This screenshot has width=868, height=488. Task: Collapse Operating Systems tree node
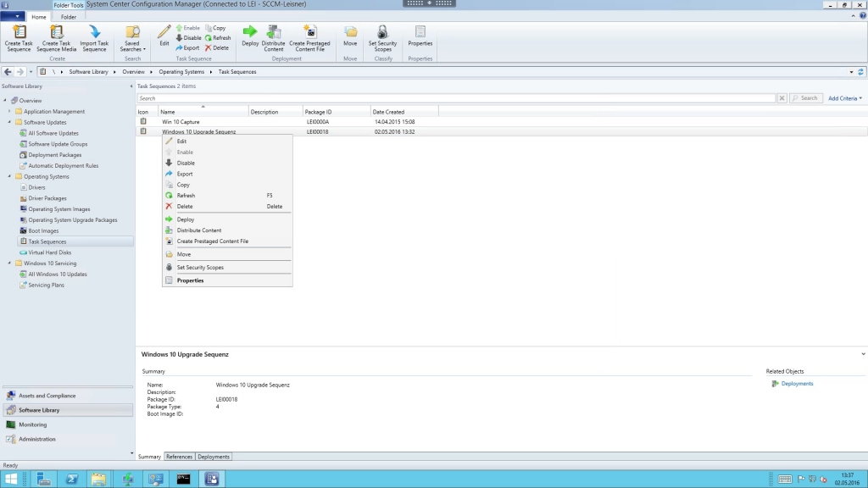9,176
